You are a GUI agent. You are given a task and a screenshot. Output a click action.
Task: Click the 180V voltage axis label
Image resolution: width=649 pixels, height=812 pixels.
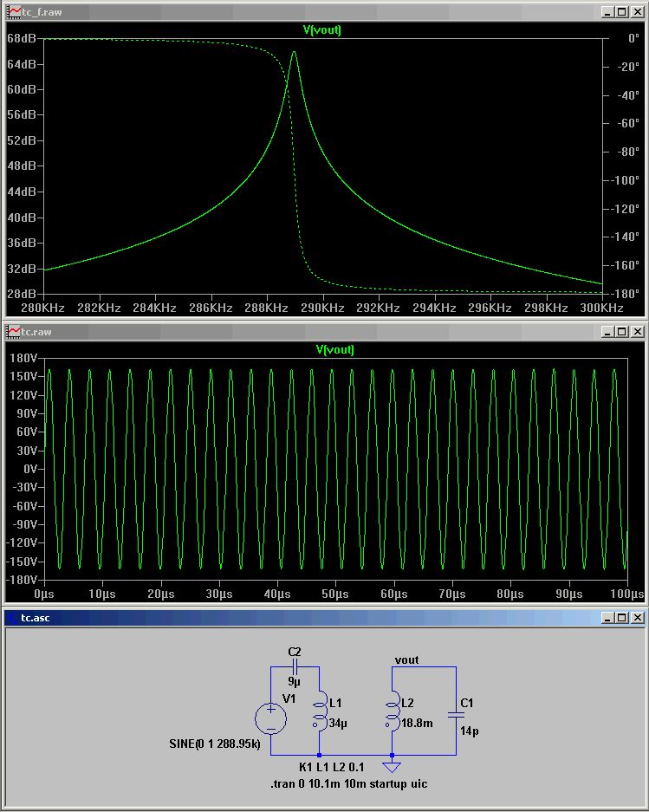click(23, 359)
